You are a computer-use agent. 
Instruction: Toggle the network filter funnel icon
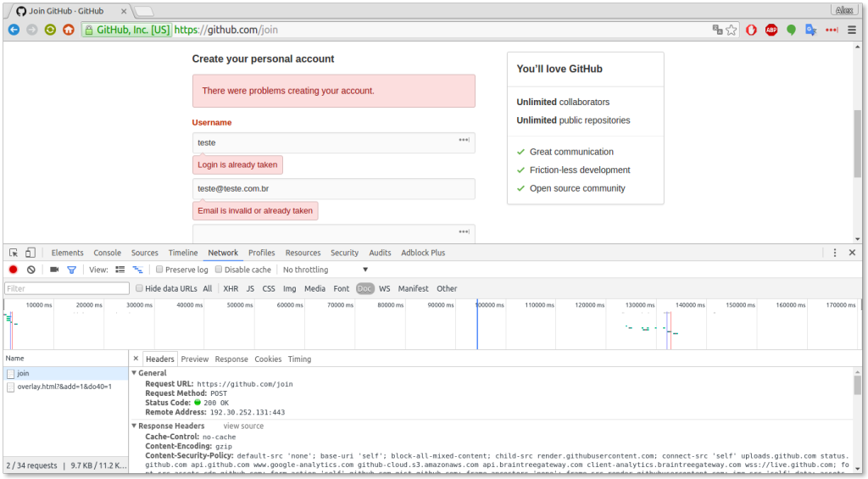coord(71,270)
